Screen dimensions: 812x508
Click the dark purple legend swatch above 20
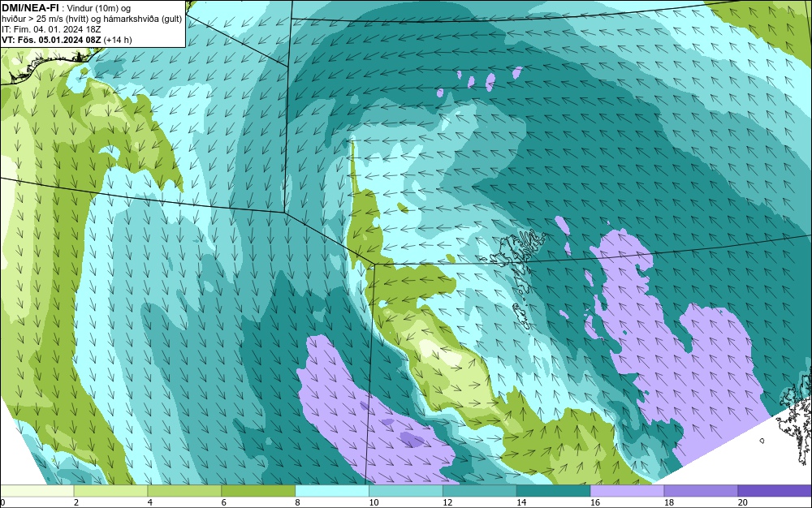[775, 491]
